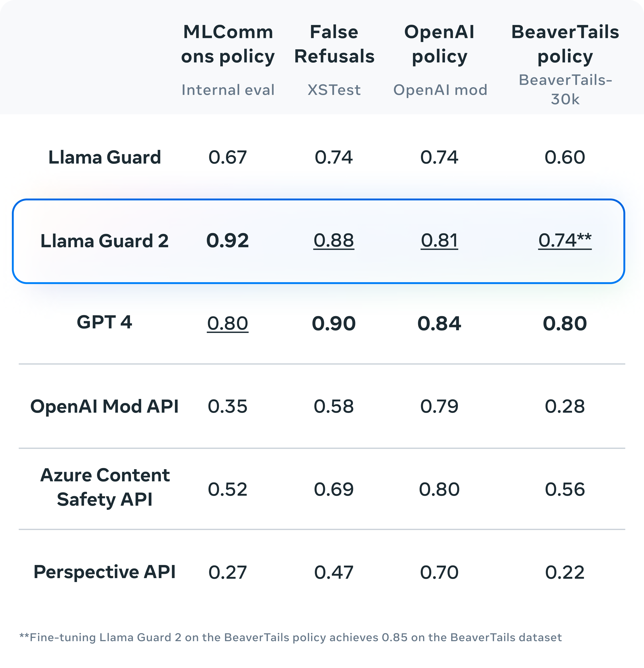This screenshot has height=668, width=644.
Task: Click the fine-tuning footnote text
Action: [290, 637]
